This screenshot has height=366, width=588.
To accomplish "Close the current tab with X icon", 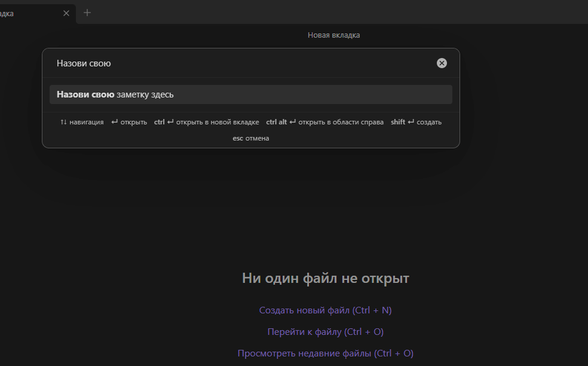I will click(x=66, y=14).
